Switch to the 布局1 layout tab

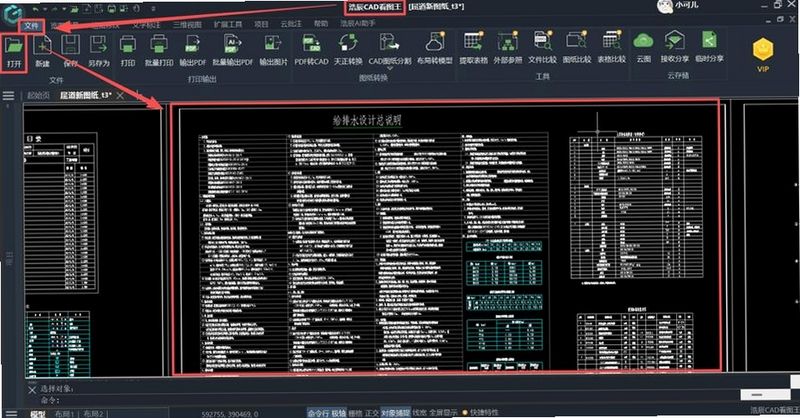coord(64,413)
